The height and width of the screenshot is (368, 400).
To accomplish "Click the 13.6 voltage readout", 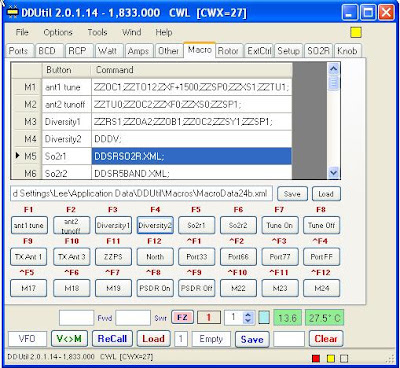I will [x=288, y=318].
